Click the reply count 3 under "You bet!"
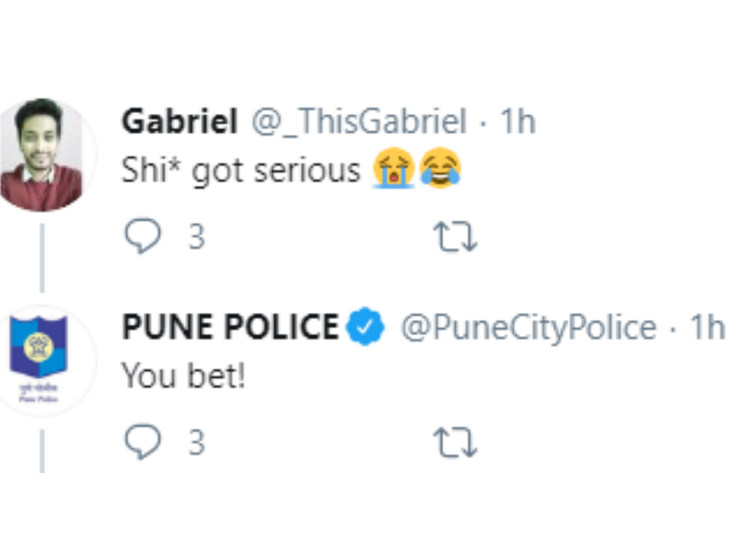Image resolution: width=747 pixels, height=560 pixels. pyautogui.click(x=197, y=444)
